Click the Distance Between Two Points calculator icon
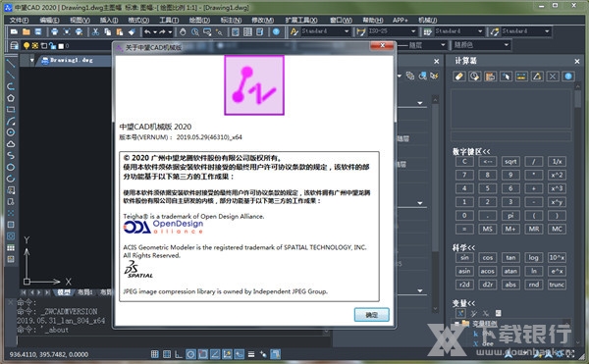The width and height of the screenshot is (589, 364). click(x=521, y=77)
